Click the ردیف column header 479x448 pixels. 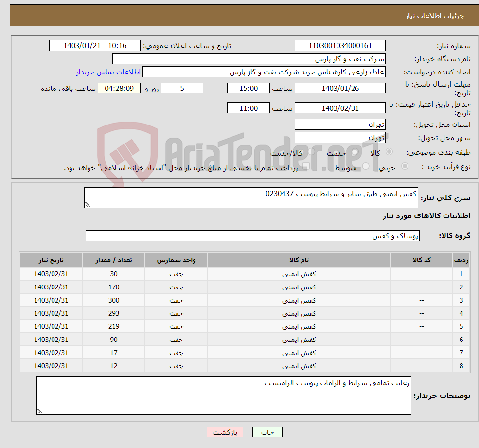click(x=461, y=260)
